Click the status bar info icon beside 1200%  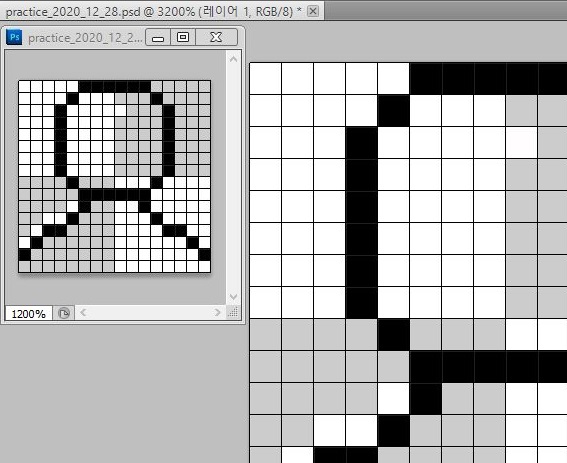64,313
